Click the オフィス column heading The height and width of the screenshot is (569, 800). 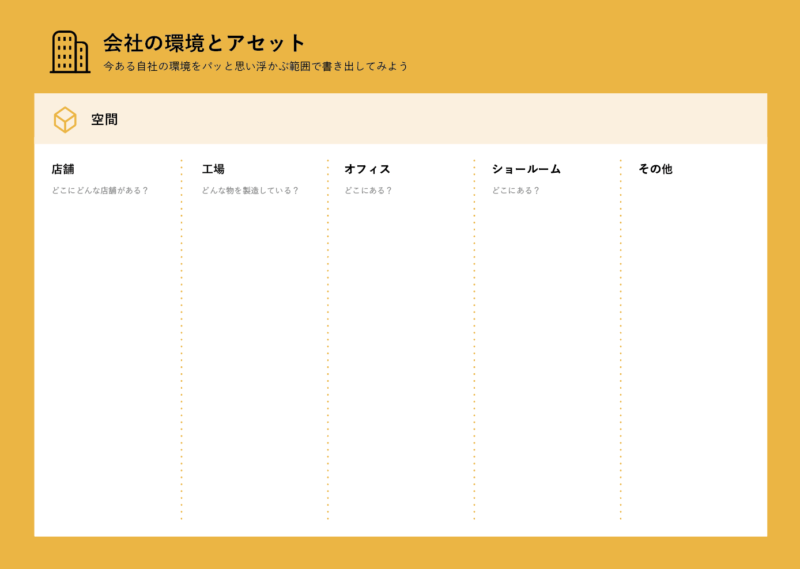[367, 169]
